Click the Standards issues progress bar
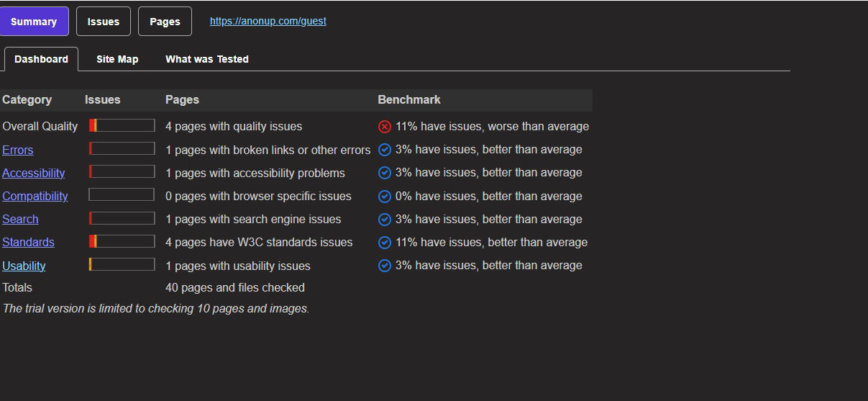The height and width of the screenshot is (401, 868). 122,241
